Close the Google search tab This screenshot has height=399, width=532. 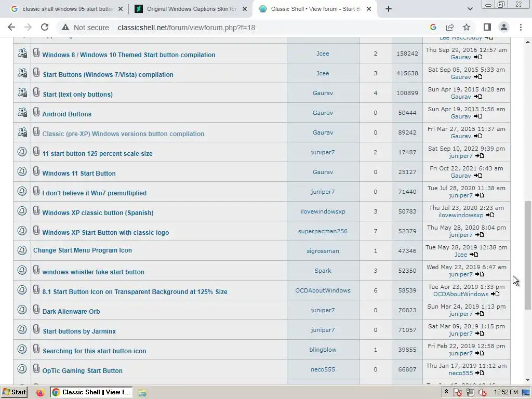coord(121,9)
